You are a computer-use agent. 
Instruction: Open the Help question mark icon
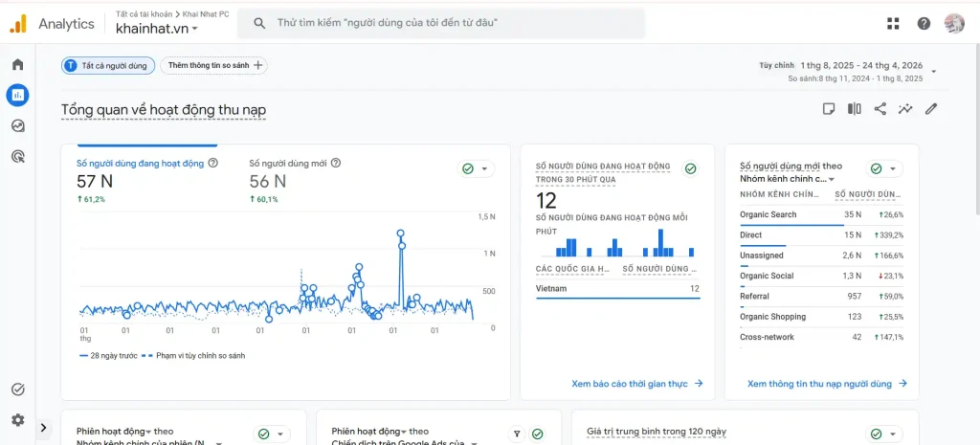924,24
